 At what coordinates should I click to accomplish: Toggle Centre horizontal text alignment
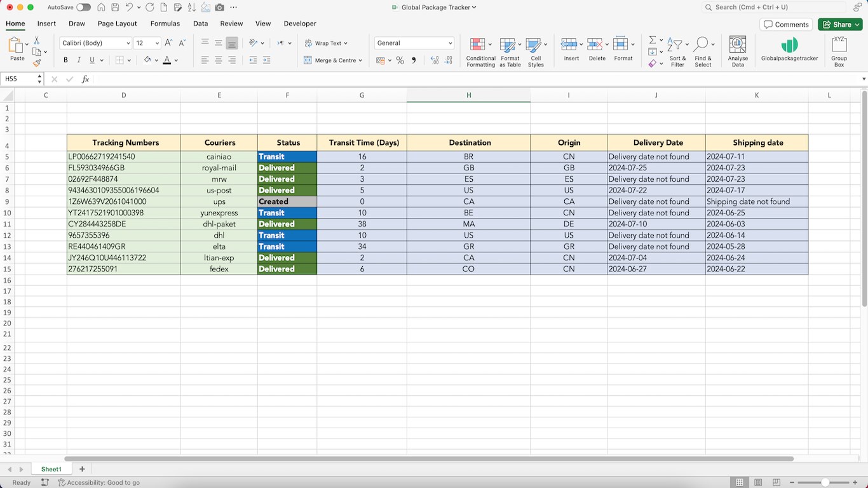tap(219, 60)
